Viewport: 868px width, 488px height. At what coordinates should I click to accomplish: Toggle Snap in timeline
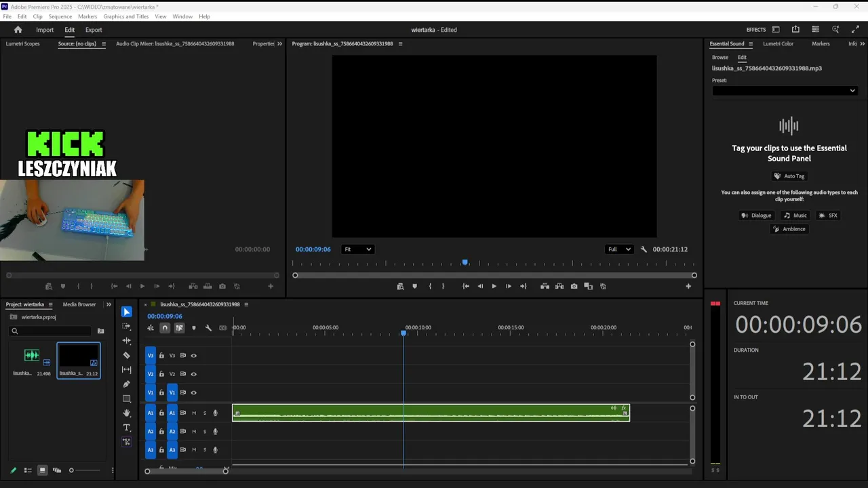pos(165,328)
